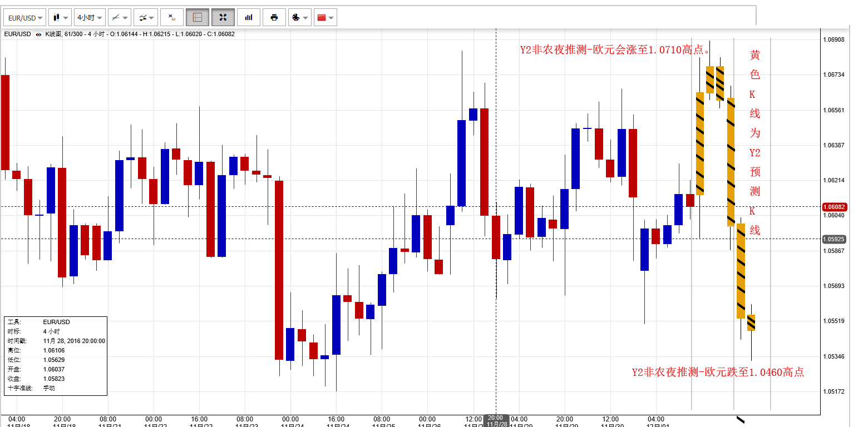
Task: Click the 1.05867 price axis label
Action: [833, 251]
